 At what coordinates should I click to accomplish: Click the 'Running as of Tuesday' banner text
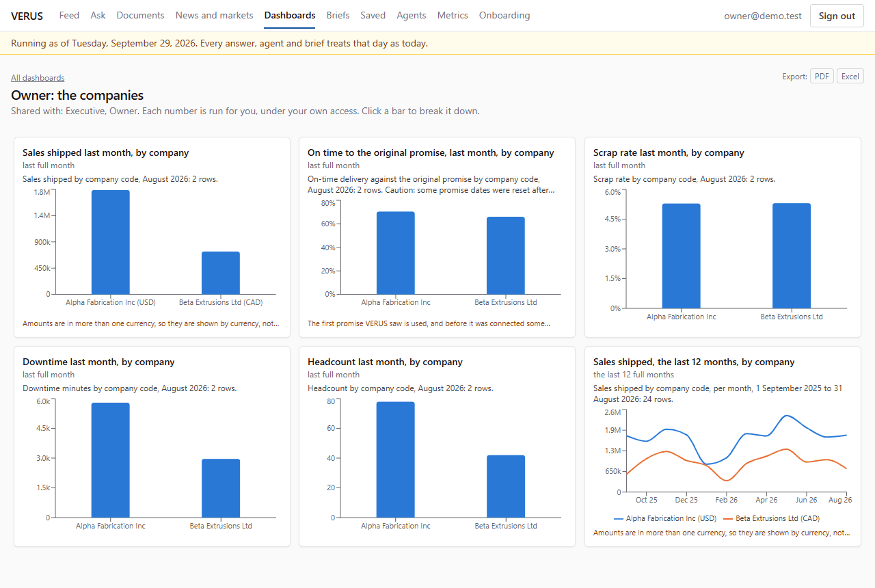(x=219, y=43)
